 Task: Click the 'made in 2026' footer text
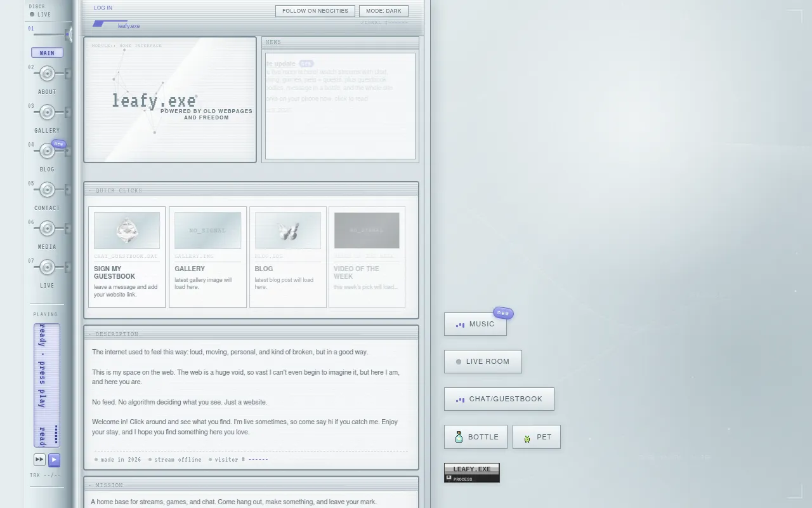[x=121, y=460]
